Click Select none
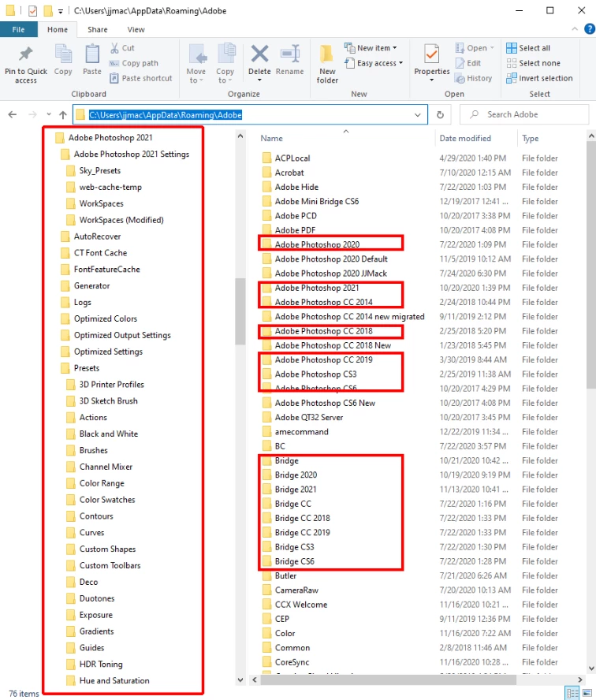The width and height of the screenshot is (596, 700). [534, 63]
